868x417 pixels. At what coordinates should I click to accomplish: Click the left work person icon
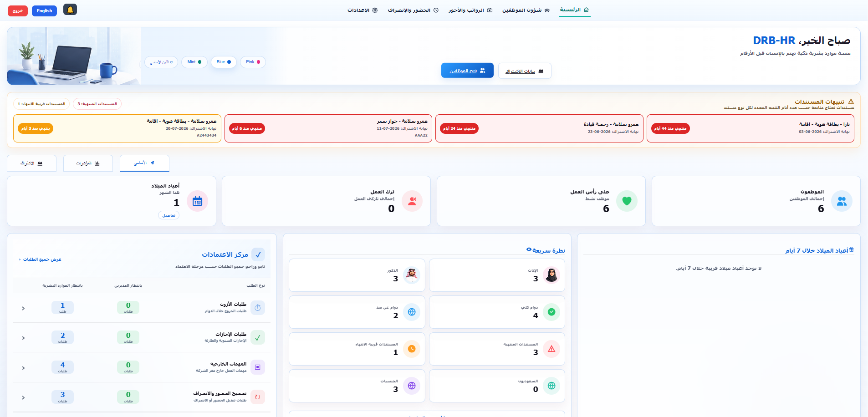412,201
